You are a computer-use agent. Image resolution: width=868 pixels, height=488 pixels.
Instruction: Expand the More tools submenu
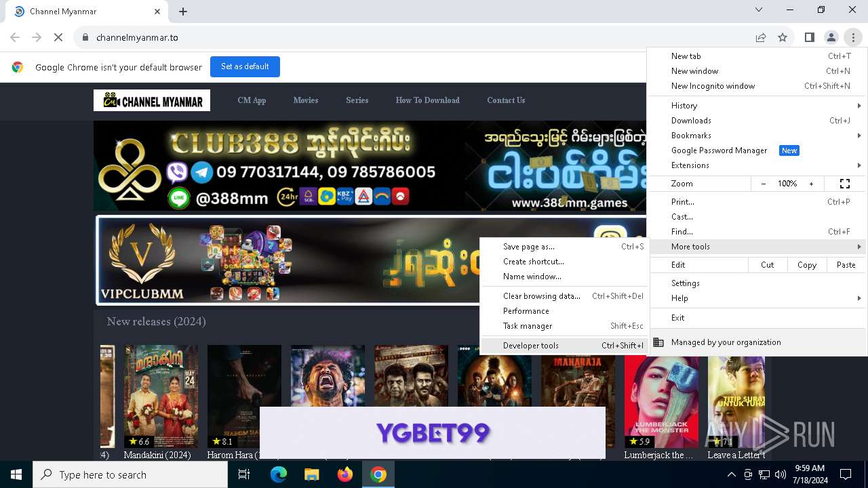758,247
